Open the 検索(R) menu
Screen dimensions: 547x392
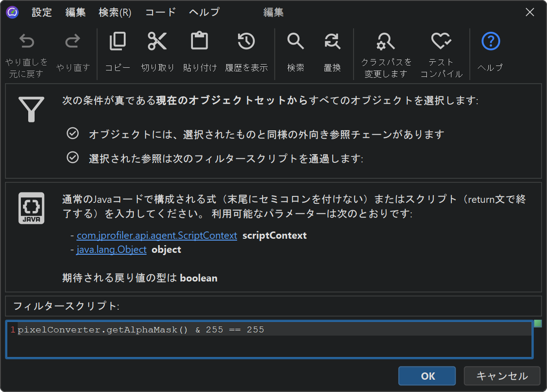point(115,12)
